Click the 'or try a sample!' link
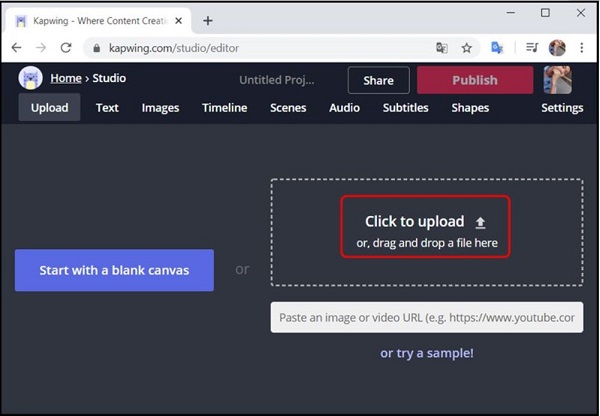600x416 pixels. 427,353
